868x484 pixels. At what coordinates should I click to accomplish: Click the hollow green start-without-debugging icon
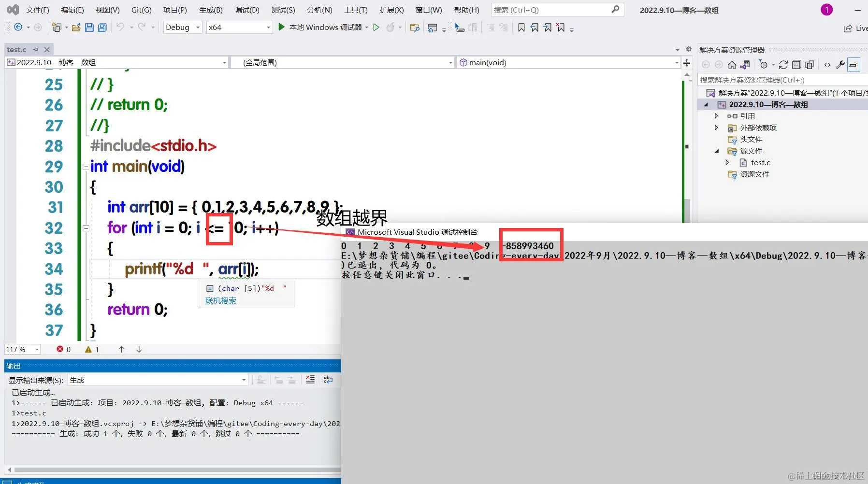point(376,28)
